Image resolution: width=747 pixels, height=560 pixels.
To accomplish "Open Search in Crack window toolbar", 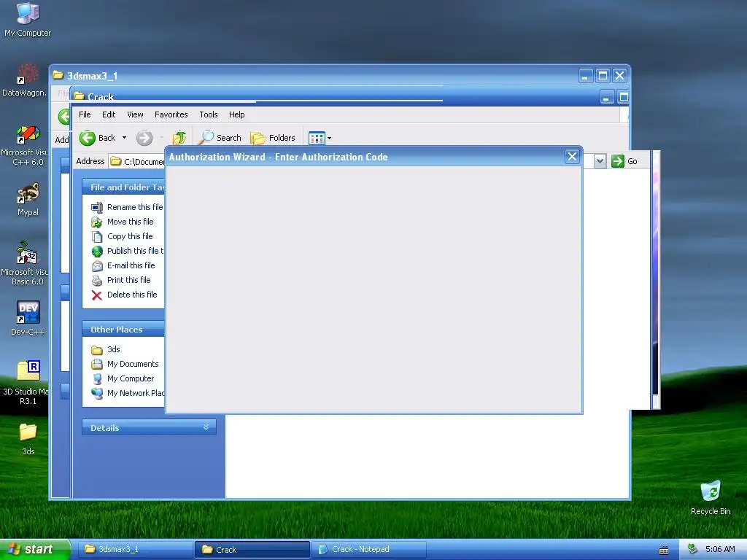I will coord(220,138).
